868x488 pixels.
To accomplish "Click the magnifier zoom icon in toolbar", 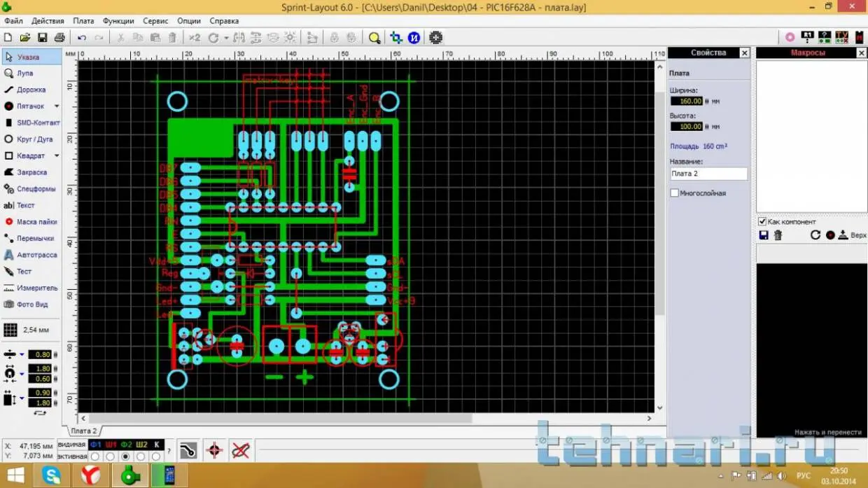I will pyautogui.click(x=374, y=38).
